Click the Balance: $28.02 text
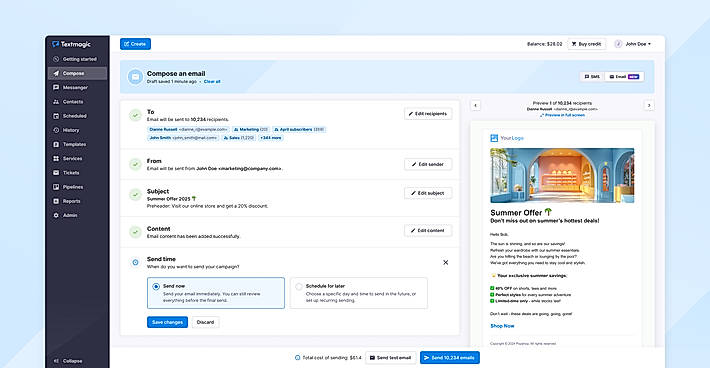The height and width of the screenshot is (368, 710). pos(544,44)
